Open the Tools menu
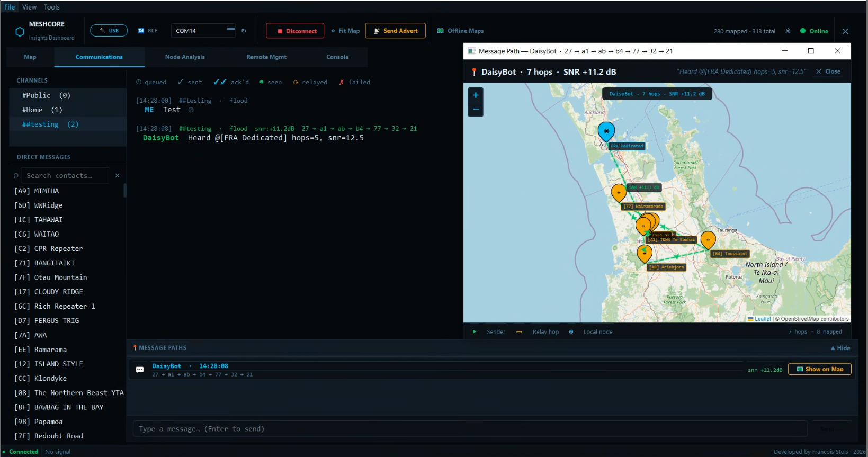The height and width of the screenshot is (457, 868). click(52, 7)
